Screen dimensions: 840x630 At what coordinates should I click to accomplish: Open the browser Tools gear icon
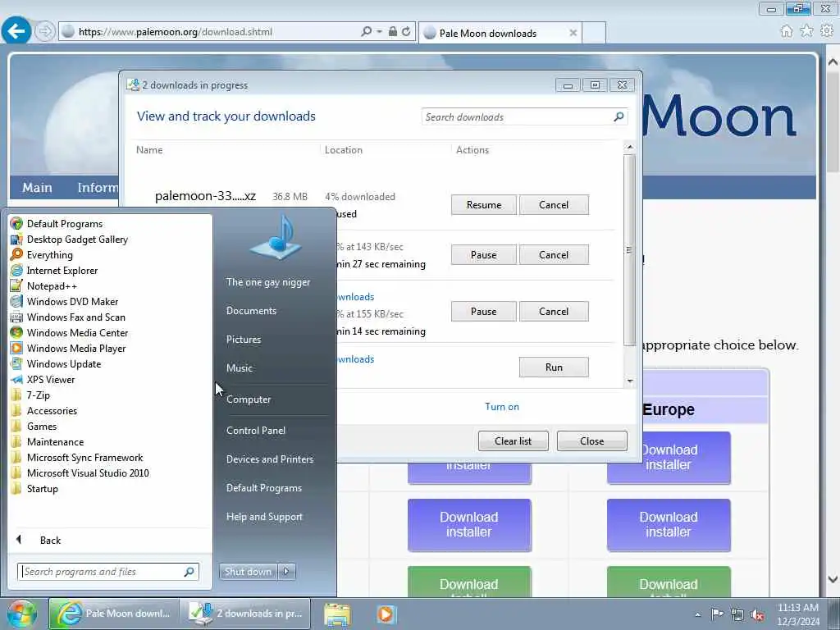coord(827,31)
